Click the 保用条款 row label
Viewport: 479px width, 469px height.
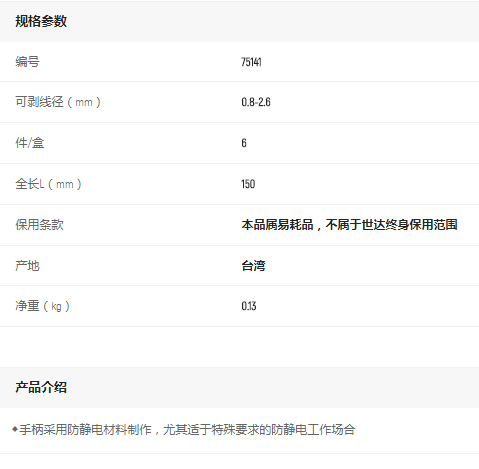click(x=39, y=225)
